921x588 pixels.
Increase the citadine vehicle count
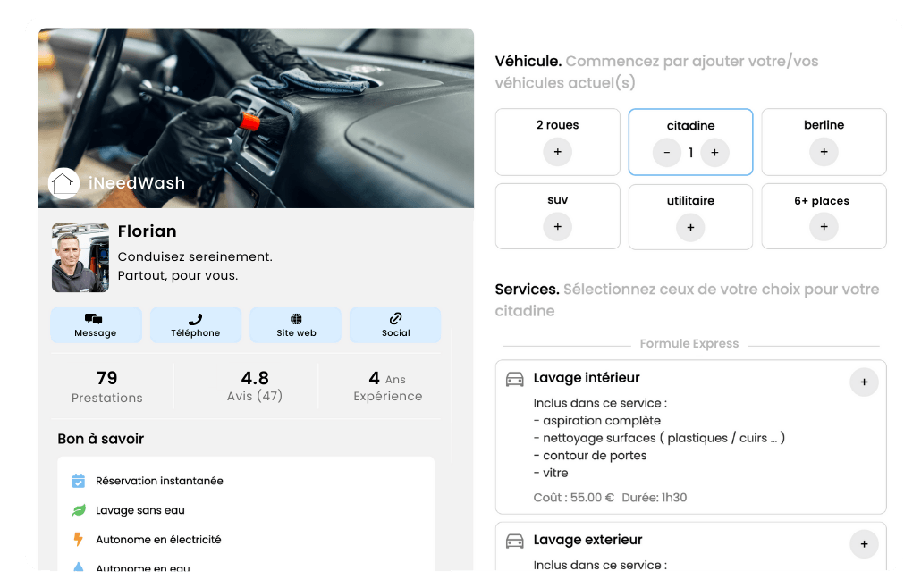714,153
